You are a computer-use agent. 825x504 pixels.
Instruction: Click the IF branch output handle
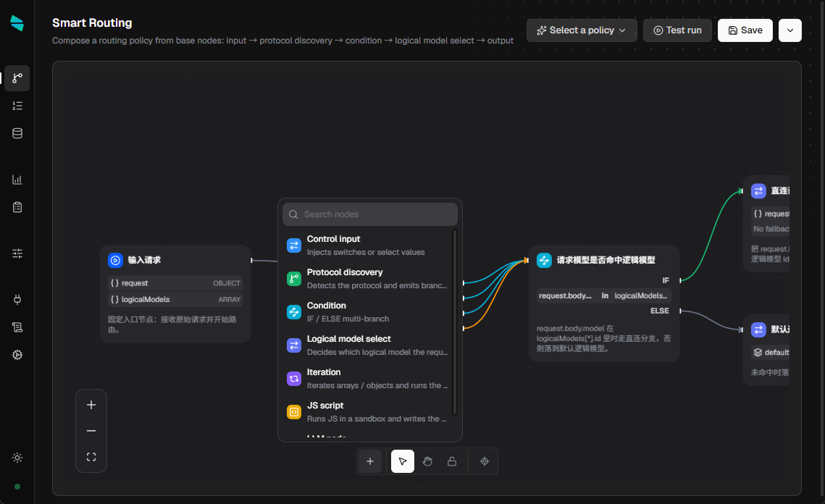coord(680,280)
